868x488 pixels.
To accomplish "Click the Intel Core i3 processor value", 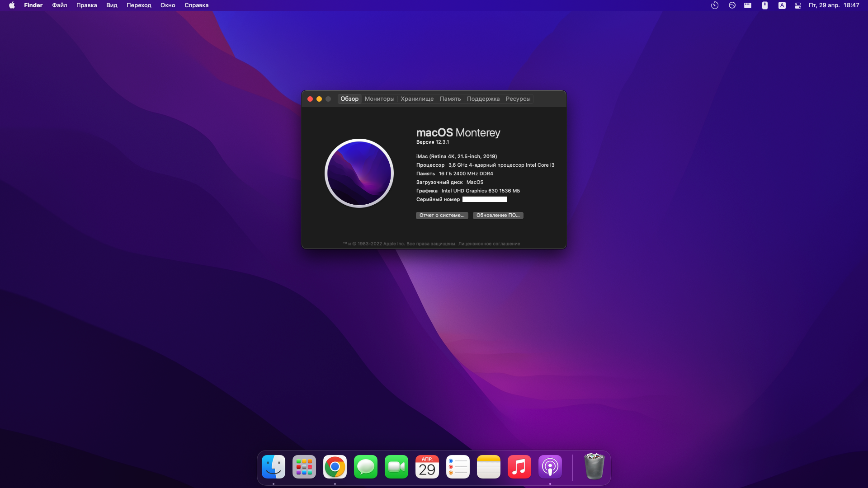I will point(501,165).
